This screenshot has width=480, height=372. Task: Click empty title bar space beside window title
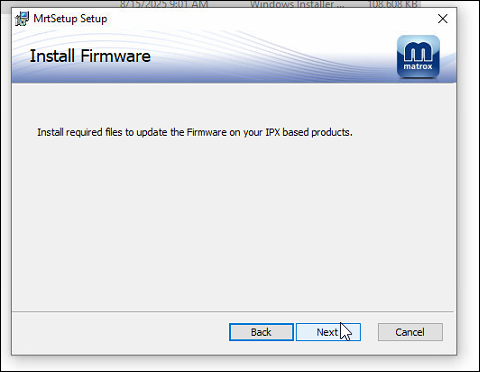(267, 19)
